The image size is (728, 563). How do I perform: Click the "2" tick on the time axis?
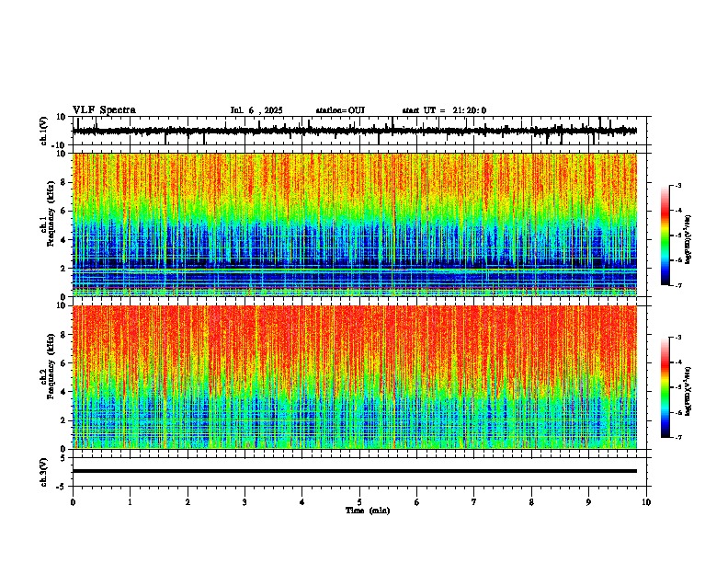pyautogui.click(x=188, y=502)
